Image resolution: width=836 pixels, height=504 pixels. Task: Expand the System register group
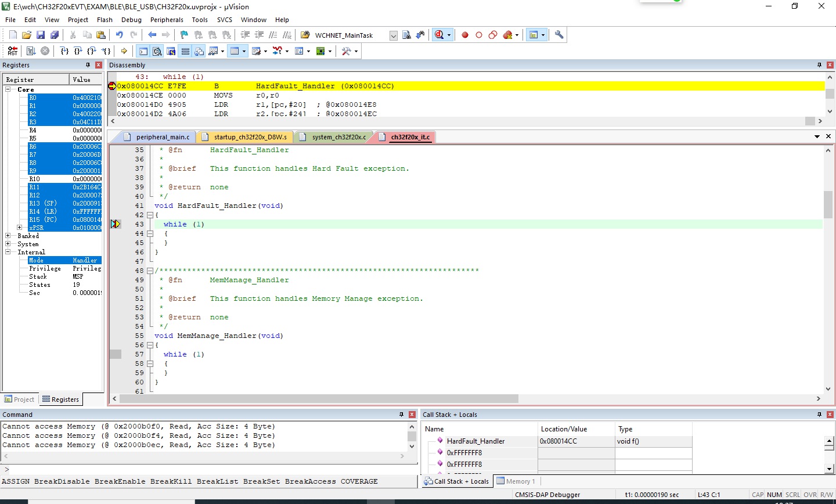point(8,244)
